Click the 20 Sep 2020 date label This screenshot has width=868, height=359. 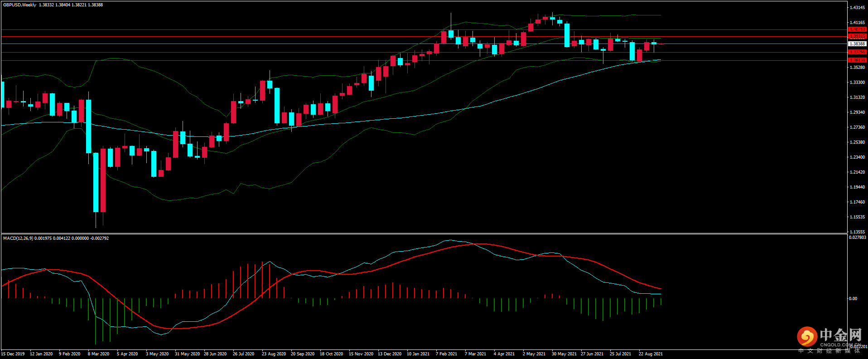click(303, 354)
